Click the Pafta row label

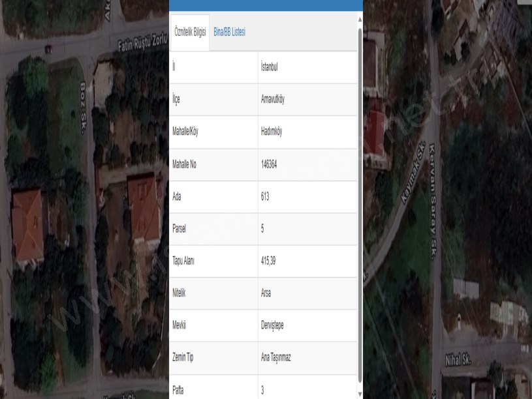(x=178, y=390)
